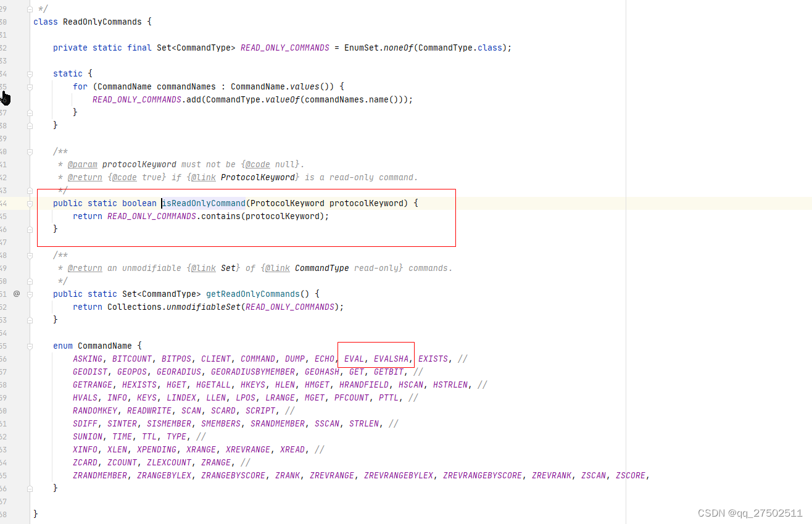Click the SCRIPT enum constant
The width and height of the screenshot is (812, 524).
pyautogui.click(x=260, y=410)
